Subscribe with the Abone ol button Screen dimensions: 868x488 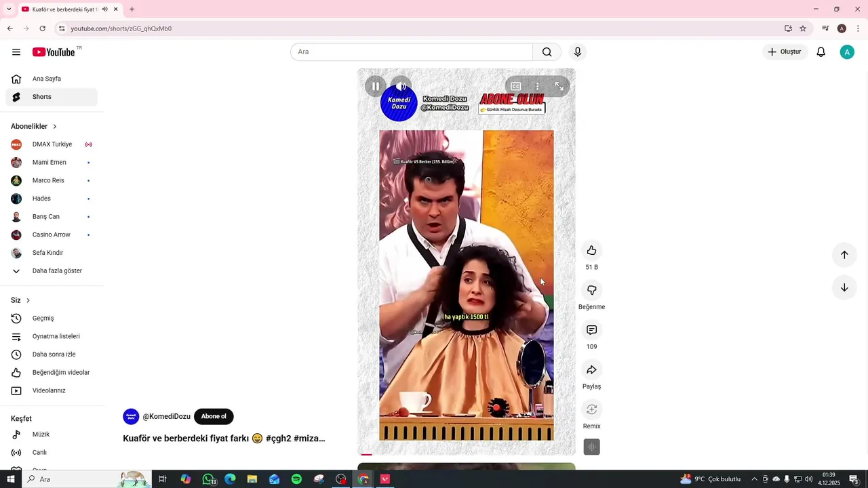point(214,417)
